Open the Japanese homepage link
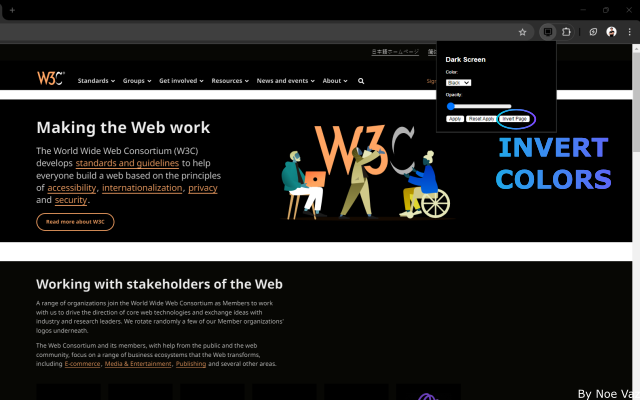The width and height of the screenshot is (640, 400). pyautogui.click(x=395, y=52)
